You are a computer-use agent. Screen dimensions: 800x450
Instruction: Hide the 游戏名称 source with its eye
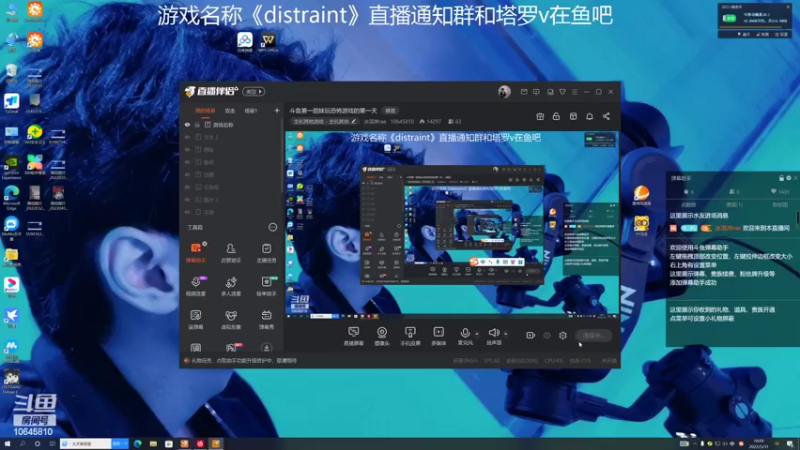point(187,125)
